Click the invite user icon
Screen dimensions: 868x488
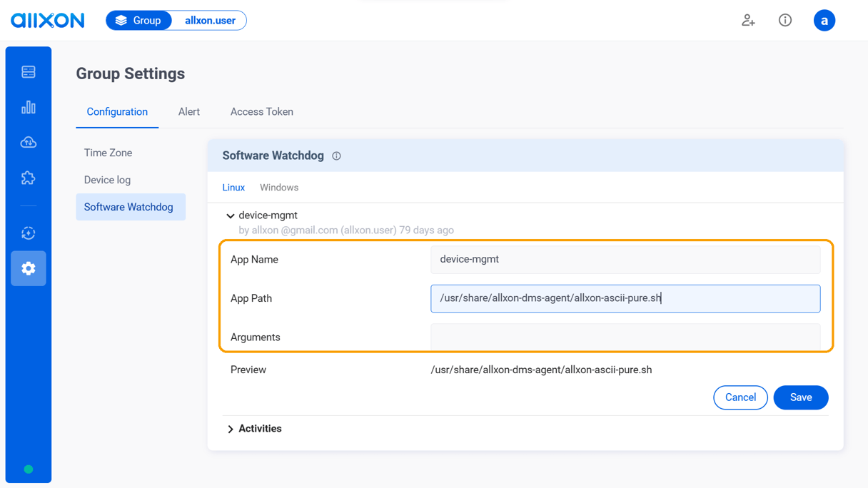[x=748, y=20]
